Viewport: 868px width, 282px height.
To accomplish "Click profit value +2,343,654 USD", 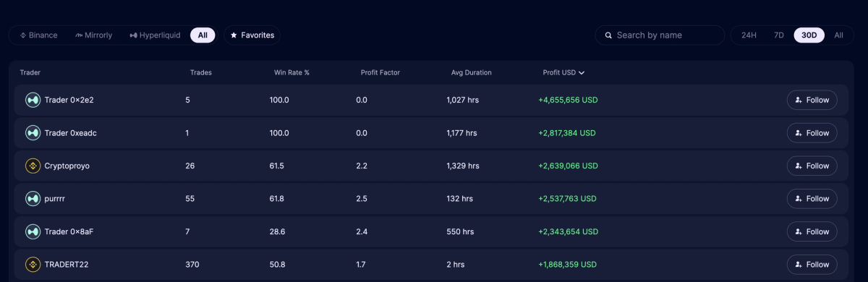I will 568,231.
